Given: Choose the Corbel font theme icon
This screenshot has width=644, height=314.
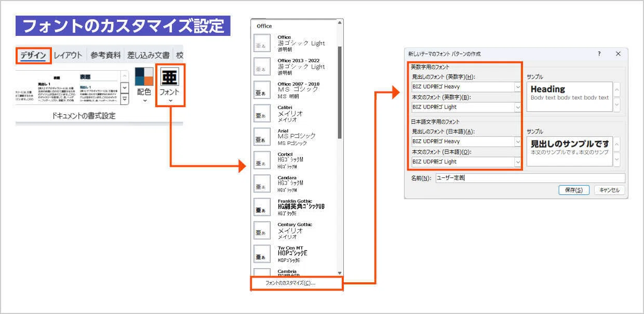Looking at the screenshot, I should [262, 160].
